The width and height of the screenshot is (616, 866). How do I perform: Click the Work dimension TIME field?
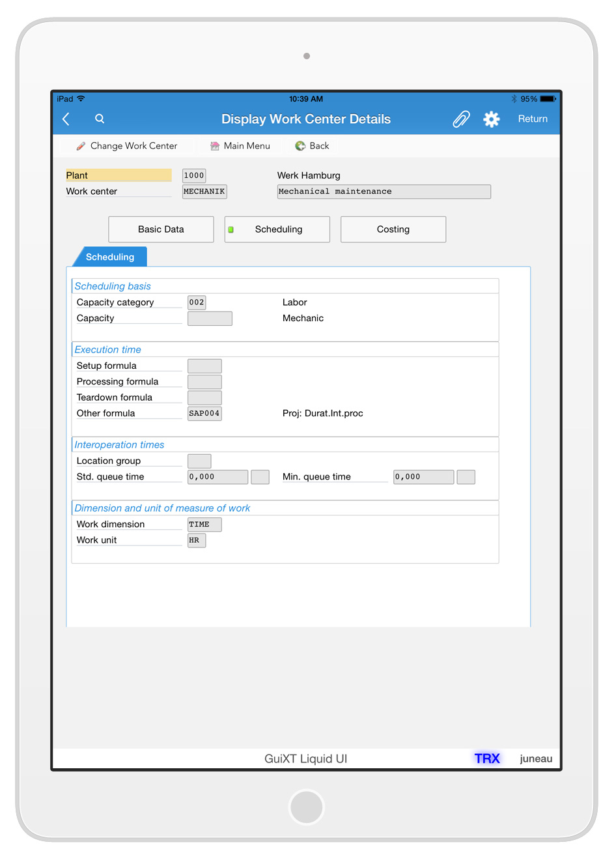[x=204, y=525]
